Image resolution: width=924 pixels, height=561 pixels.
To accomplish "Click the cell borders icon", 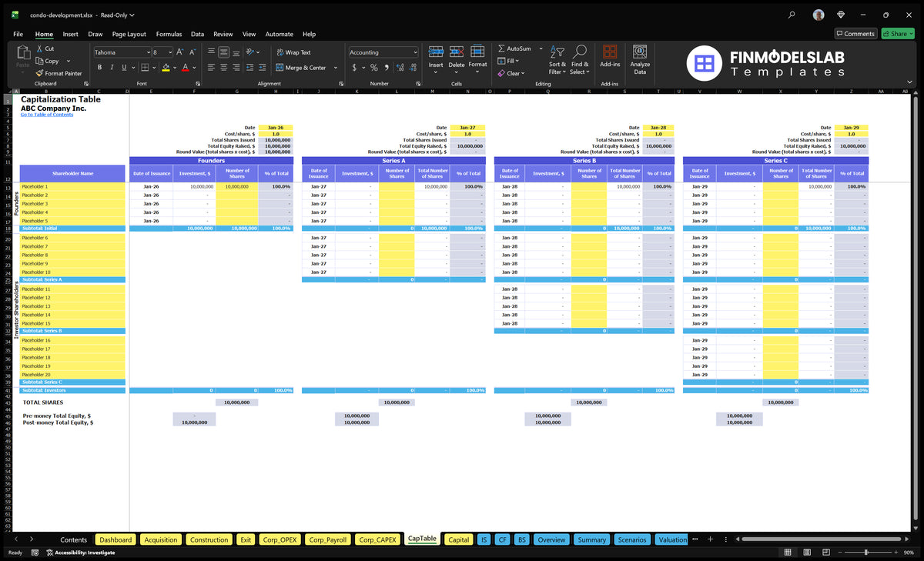I will click(145, 68).
